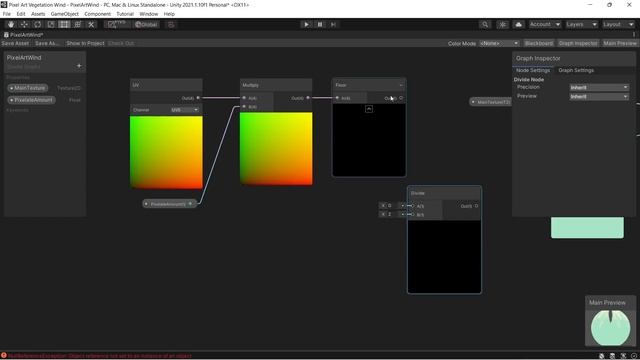The width and height of the screenshot is (640, 360).
Task: Open Unity search with the magnifier icon
Action: coord(485,24)
